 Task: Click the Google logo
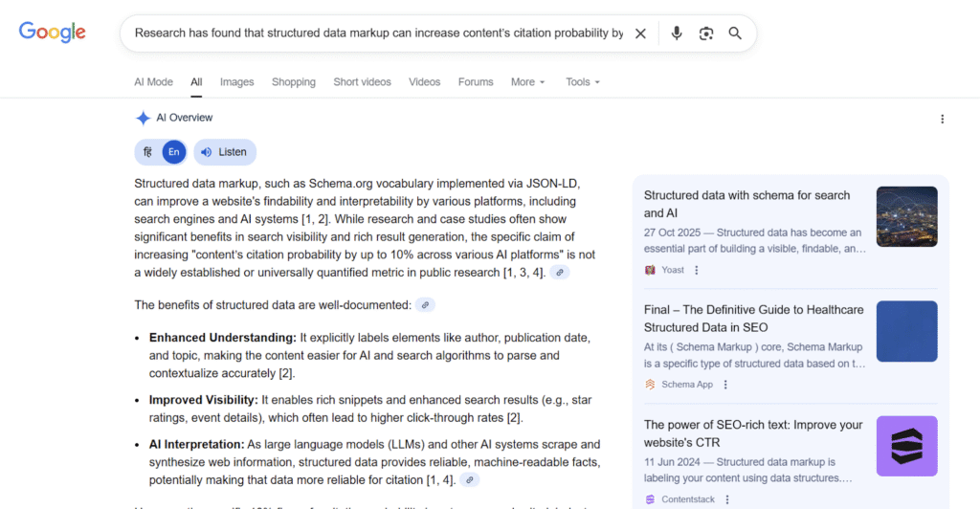tap(53, 33)
